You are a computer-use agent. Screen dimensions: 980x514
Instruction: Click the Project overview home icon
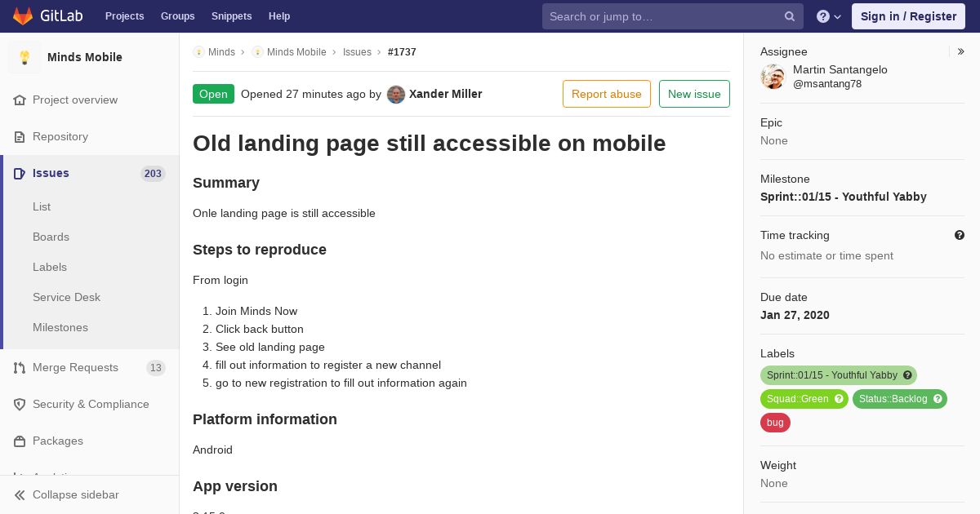(x=20, y=100)
